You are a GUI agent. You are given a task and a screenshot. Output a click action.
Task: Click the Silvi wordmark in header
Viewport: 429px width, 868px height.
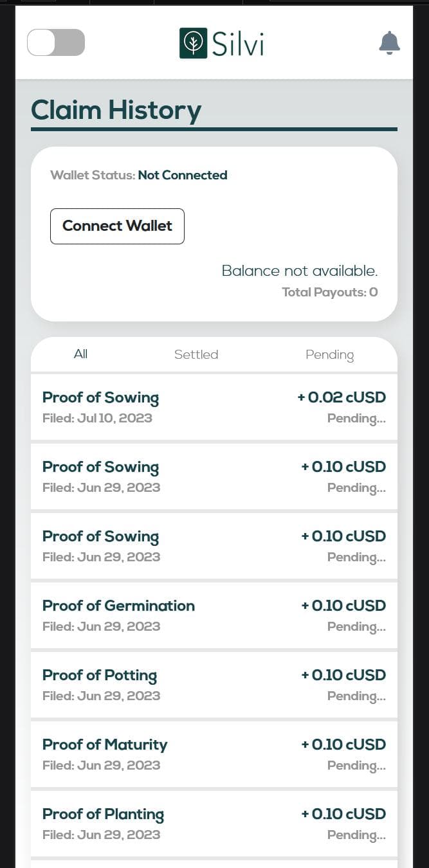click(x=237, y=44)
